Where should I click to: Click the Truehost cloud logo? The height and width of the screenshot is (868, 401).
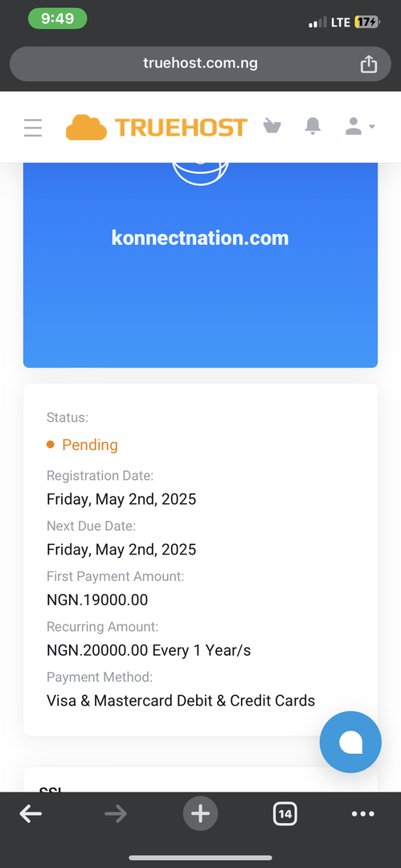pos(86,127)
